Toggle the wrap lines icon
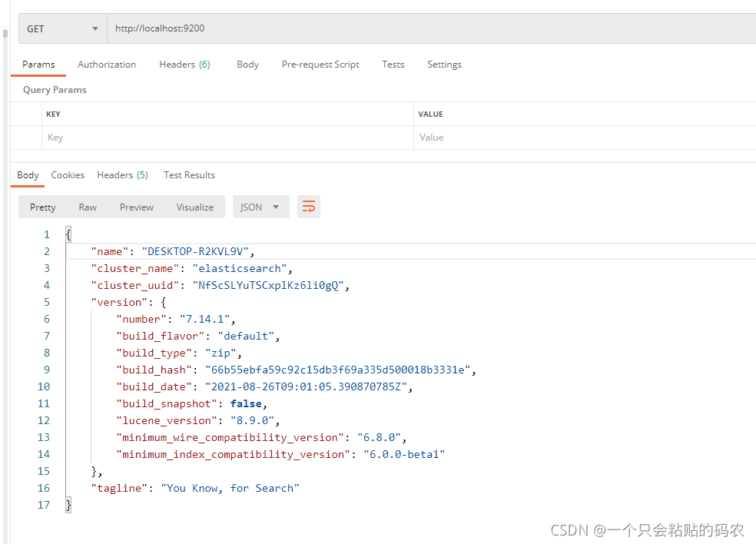Image resolution: width=756 pixels, height=544 pixels. pyautogui.click(x=309, y=207)
